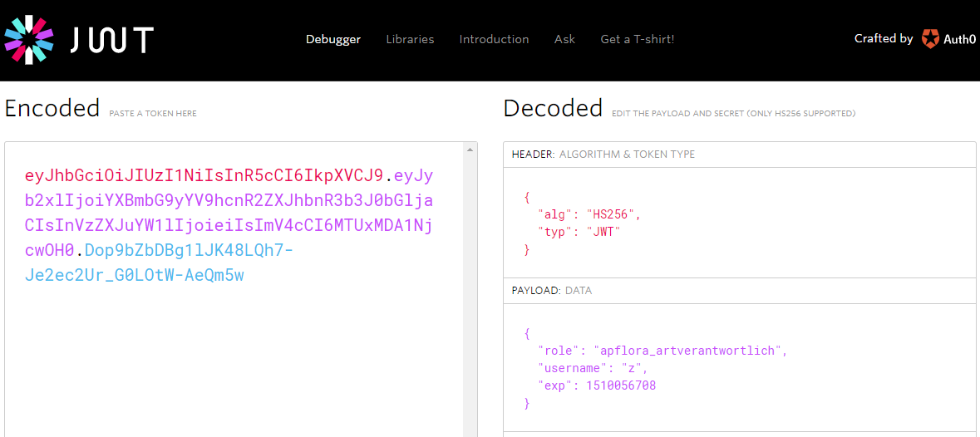Click the exp value 1510056708
Image resolution: width=980 pixels, height=437 pixels.
(x=621, y=385)
